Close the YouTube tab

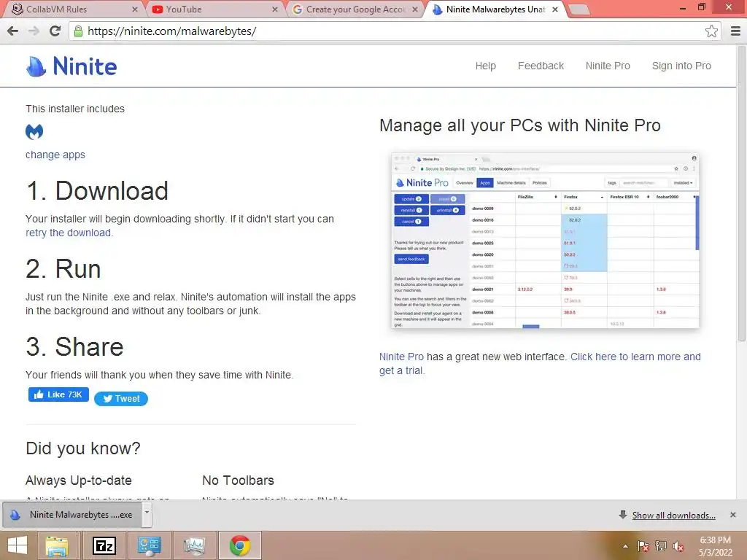click(275, 9)
